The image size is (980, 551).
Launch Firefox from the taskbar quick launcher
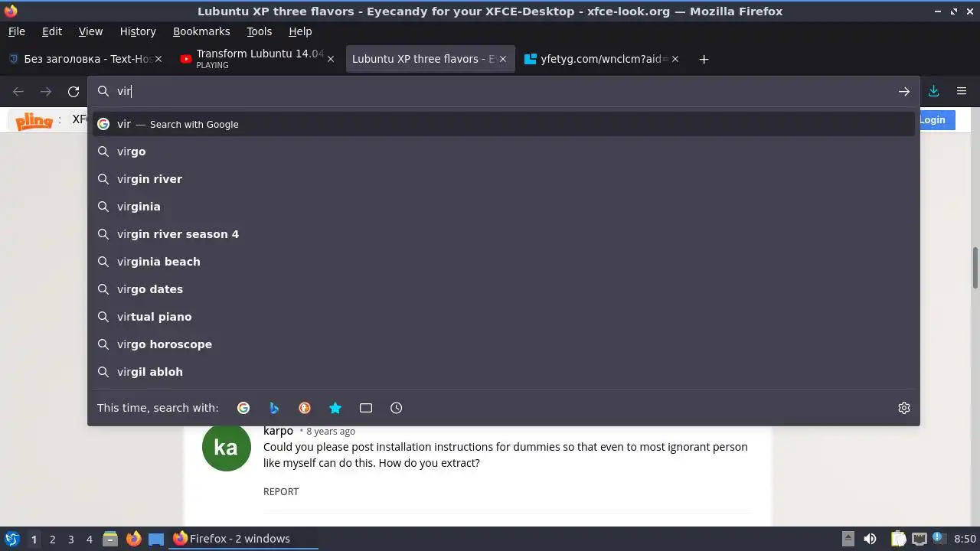pos(133,539)
